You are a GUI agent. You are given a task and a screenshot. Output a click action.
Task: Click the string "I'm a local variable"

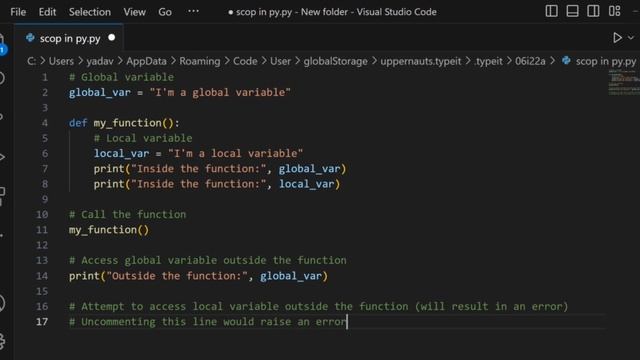236,153
